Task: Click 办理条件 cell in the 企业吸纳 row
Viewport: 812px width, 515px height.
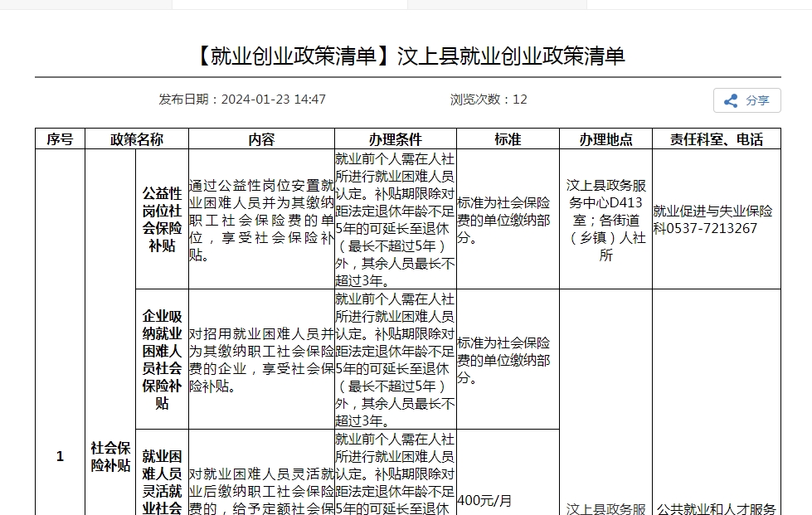Action: tap(396, 359)
